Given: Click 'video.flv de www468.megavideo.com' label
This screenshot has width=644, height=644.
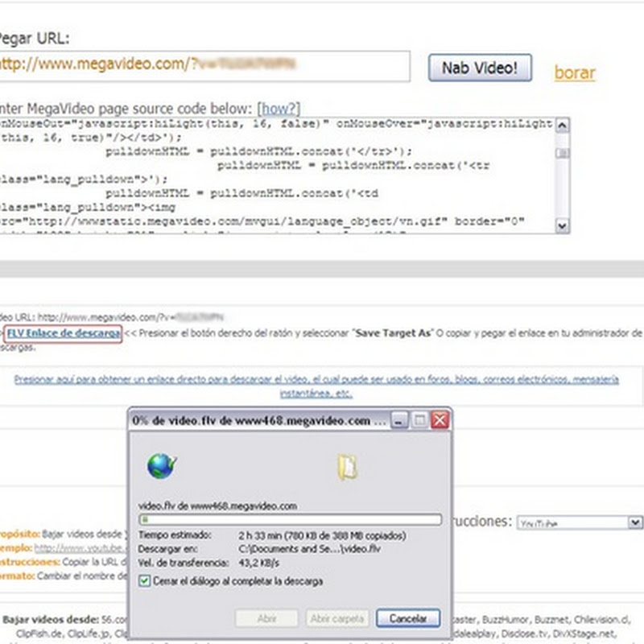Looking at the screenshot, I should [x=217, y=506].
